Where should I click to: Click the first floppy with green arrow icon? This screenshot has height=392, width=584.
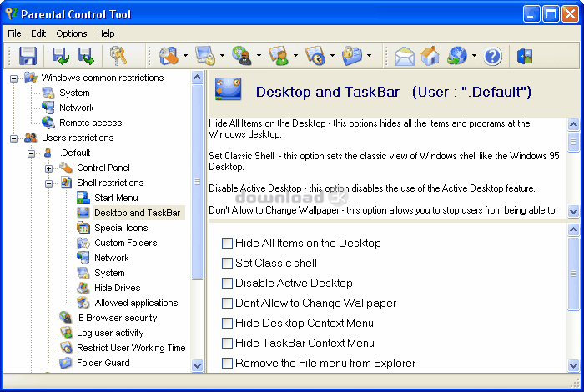(60, 56)
